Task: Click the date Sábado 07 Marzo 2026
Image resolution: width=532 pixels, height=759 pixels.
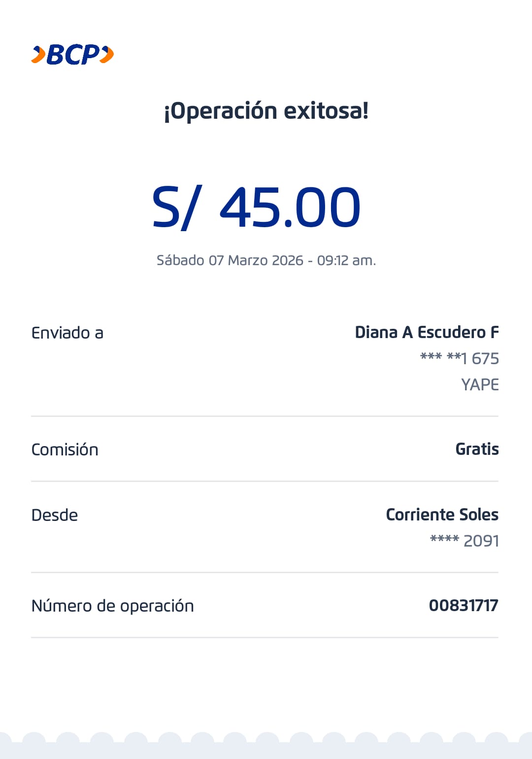Action: pos(230,260)
